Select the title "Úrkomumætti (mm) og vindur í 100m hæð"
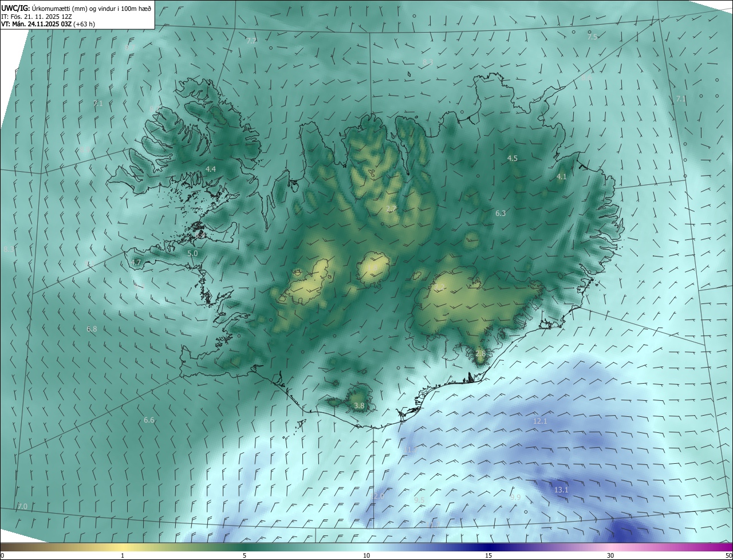The height and width of the screenshot is (560, 733). tap(91, 8)
